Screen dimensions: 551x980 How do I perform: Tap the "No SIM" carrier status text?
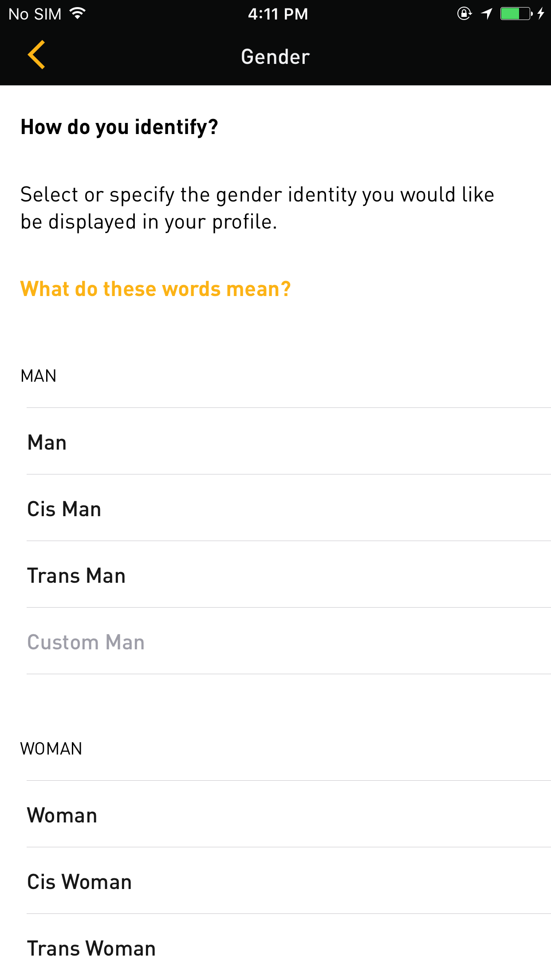pos(35,14)
